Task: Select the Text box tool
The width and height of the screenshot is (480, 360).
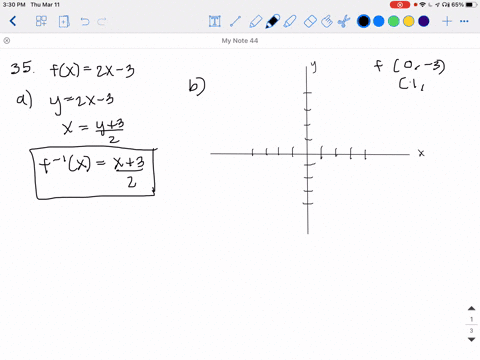Action: coord(215,21)
